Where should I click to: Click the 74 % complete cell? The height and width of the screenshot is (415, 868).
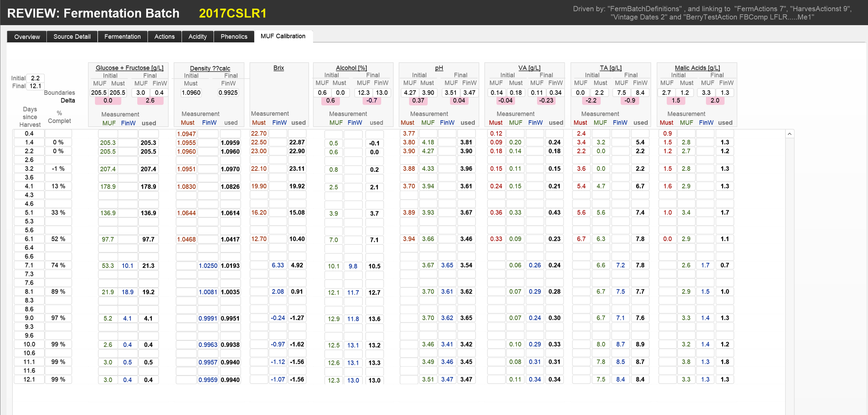pyautogui.click(x=58, y=265)
